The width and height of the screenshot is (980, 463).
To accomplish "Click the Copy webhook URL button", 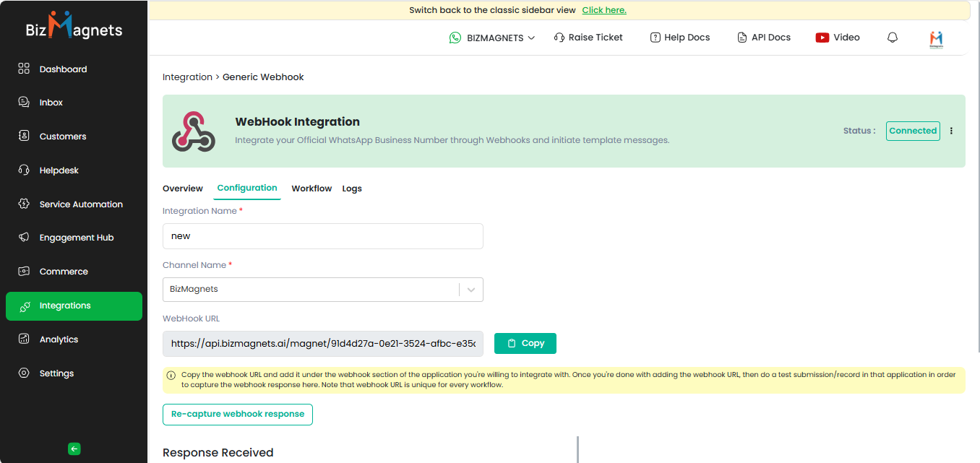I will [525, 343].
